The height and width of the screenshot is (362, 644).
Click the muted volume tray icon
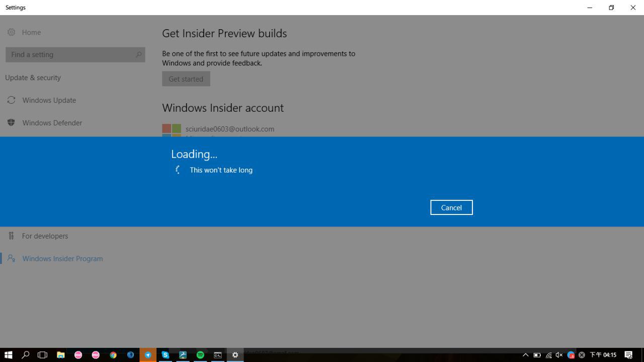(x=559, y=355)
